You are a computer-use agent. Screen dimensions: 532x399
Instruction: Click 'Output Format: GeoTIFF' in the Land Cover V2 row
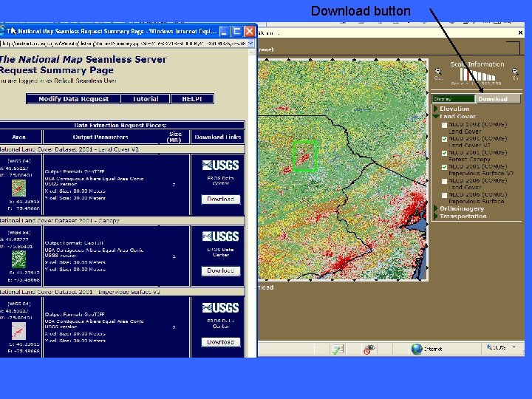coord(75,171)
